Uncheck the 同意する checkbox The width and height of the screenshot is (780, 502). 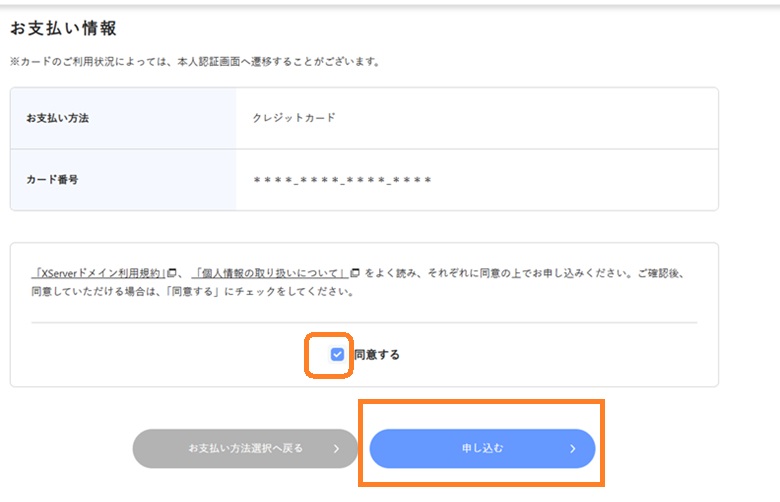(x=337, y=354)
